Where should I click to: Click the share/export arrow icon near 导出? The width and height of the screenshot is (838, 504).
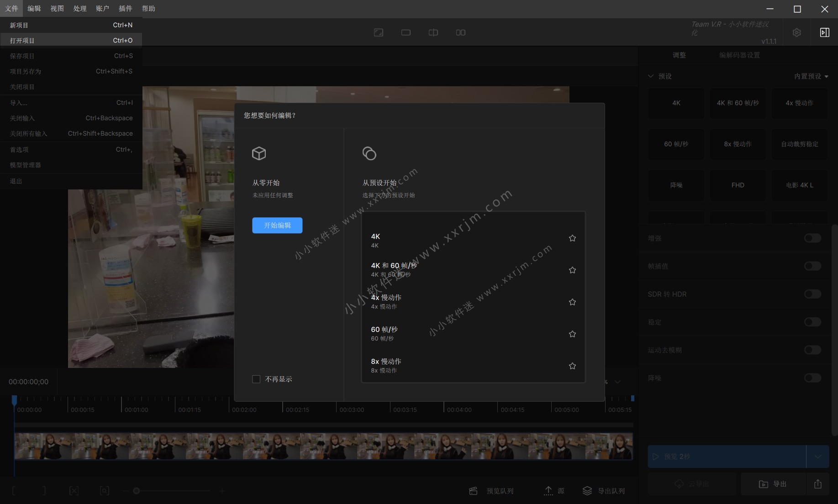click(x=817, y=484)
